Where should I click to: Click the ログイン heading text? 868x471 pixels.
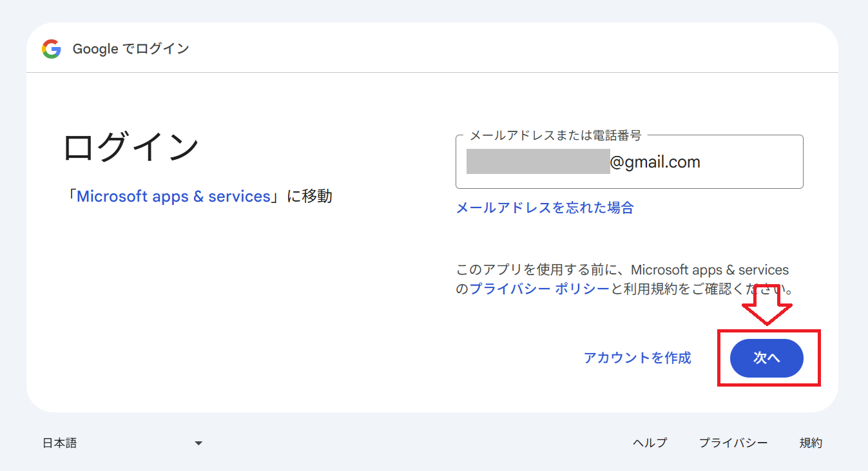(x=131, y=147)
